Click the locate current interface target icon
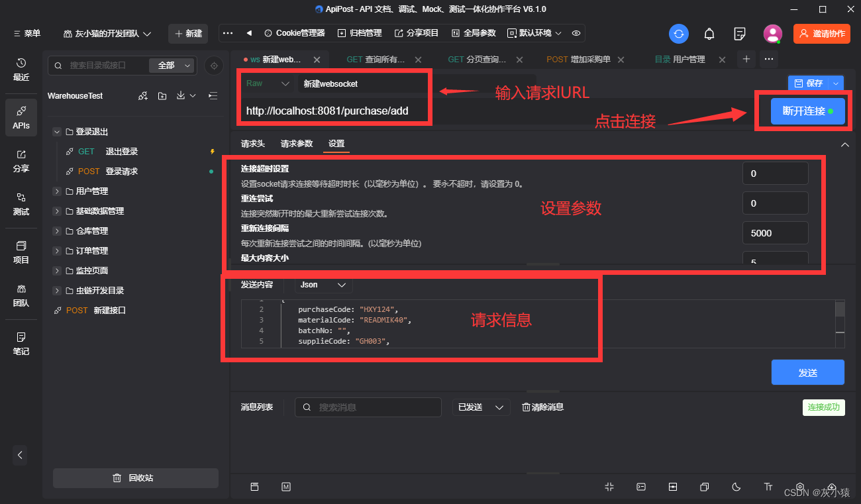The width and height of the screenshot is (861, 504). tap(213, 66)
